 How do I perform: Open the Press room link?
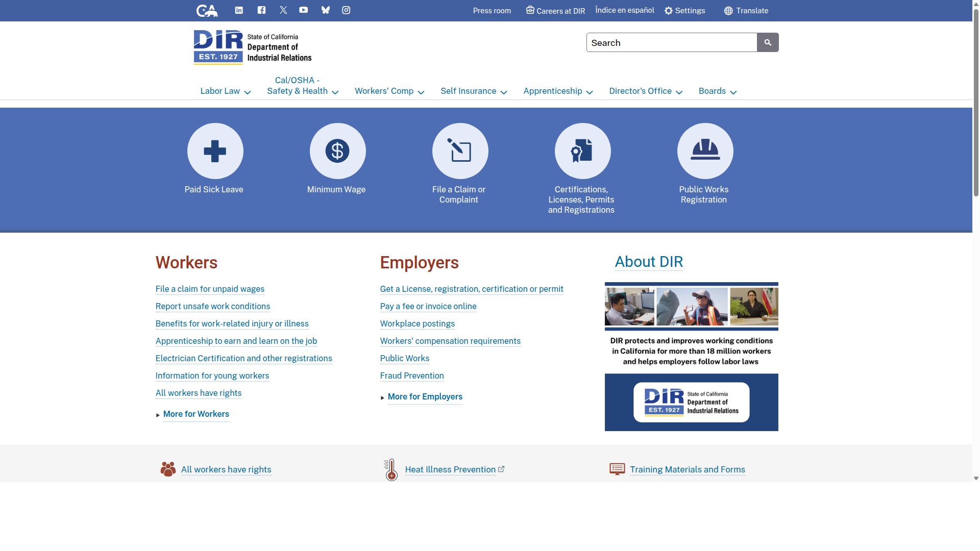(x=492, y=11)
